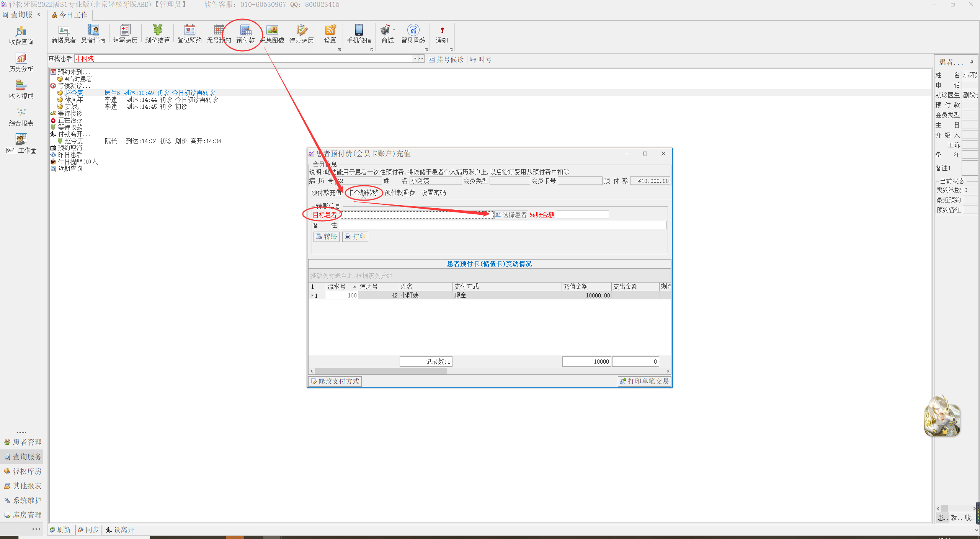
Task: Open the 商城 dropdown arrow
Action: (394, 30)
